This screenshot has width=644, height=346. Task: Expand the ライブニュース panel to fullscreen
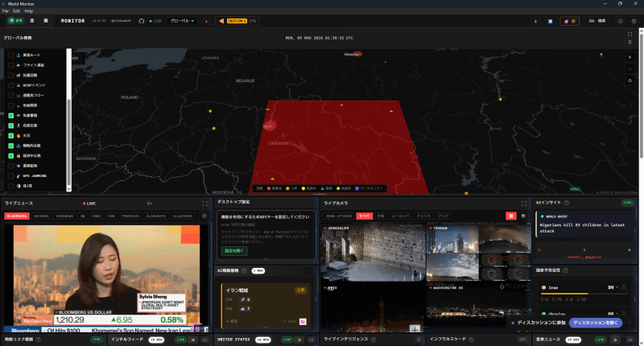pyautogui.click(x=205, y=204)
